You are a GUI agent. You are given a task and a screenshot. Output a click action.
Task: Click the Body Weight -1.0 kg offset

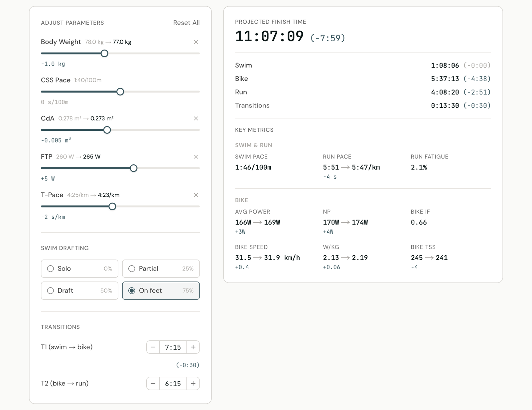tap(53, 64)
